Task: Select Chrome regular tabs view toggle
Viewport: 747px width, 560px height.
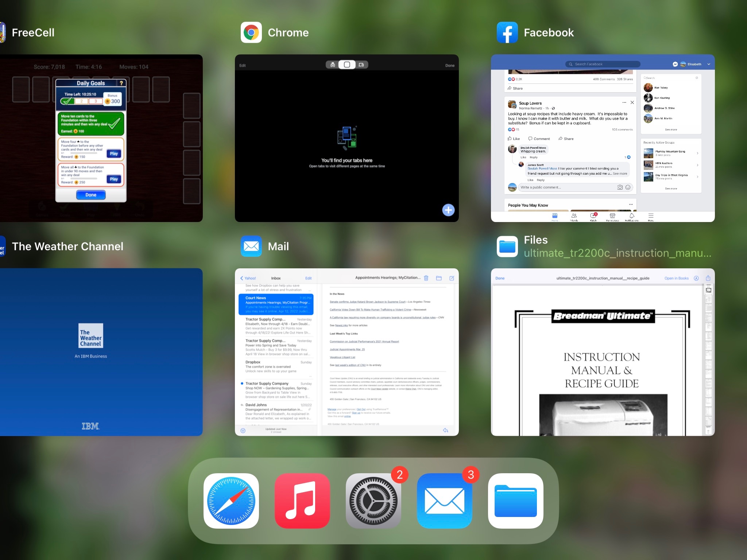Action: 347,65
